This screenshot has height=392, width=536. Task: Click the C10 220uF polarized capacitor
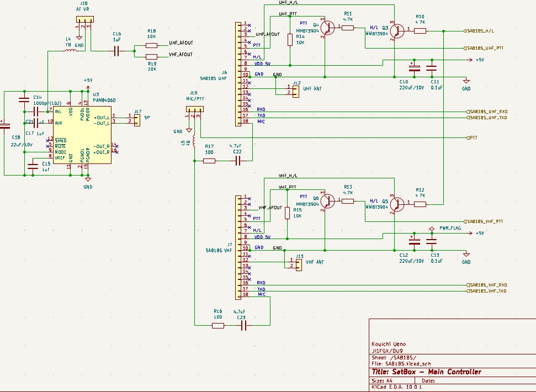pos(415,68)
